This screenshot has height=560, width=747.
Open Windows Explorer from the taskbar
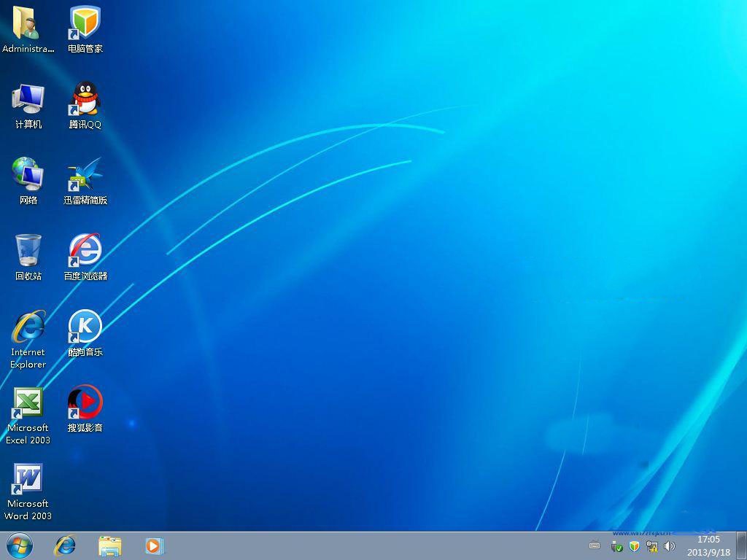pos(109,545)
